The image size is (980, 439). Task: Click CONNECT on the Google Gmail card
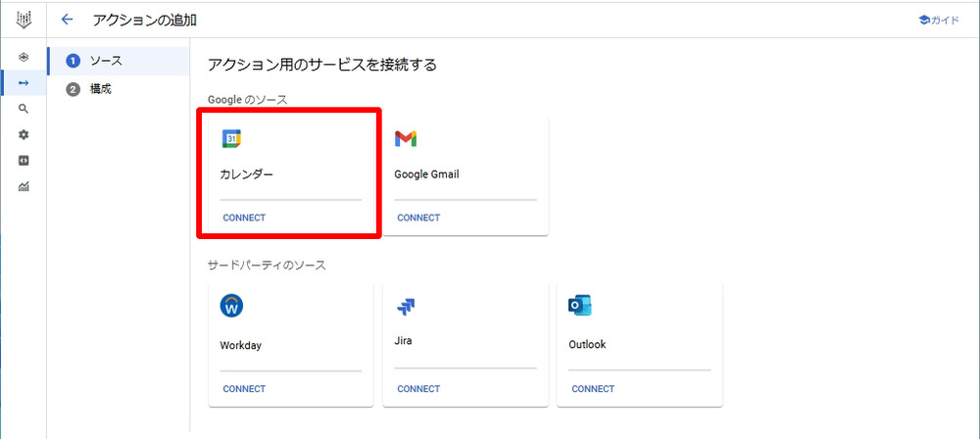tap(418, 218)
